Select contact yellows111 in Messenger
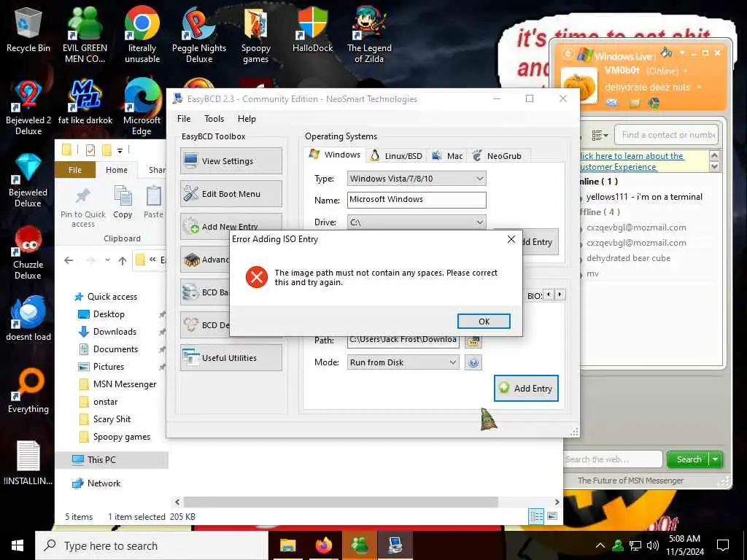The image size is (747, 560). 644,197
